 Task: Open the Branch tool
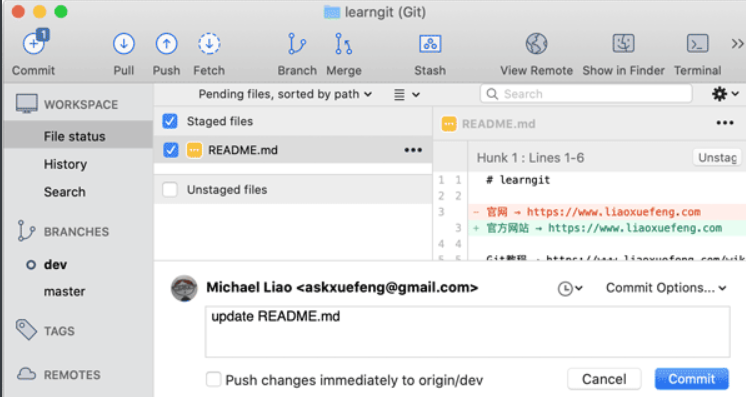pos(297,44)
